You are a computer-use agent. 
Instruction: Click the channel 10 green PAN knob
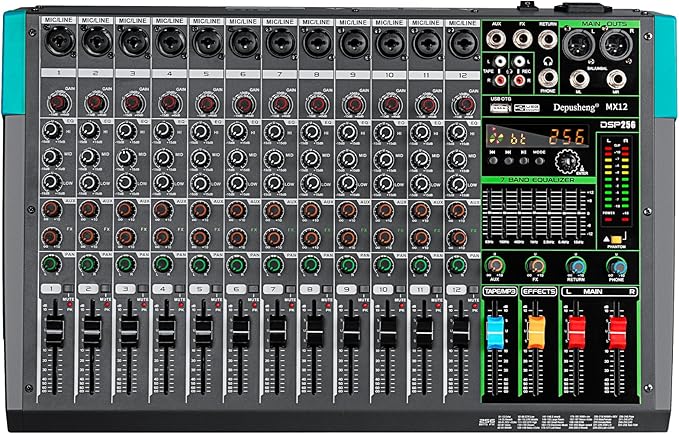383,264
